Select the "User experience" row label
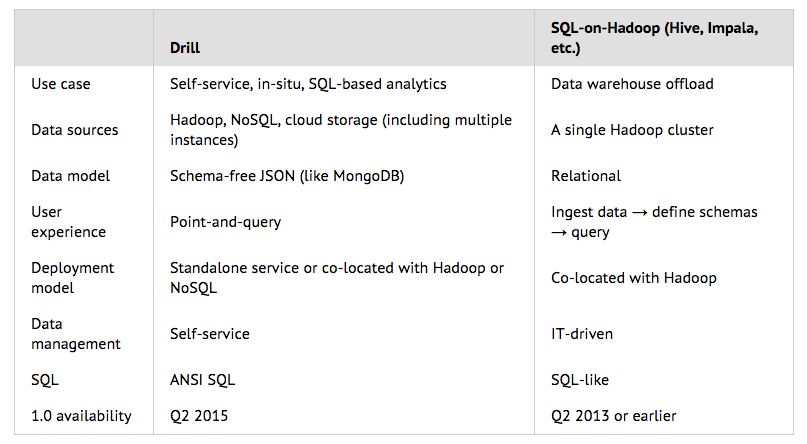This screenshot has width=807, height=444. (66, 222)
